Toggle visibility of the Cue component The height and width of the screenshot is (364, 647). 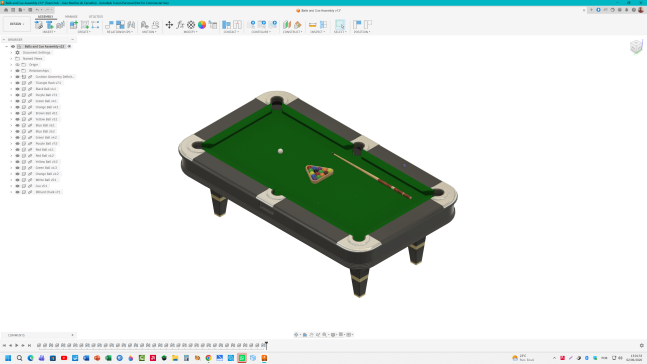pyautogui.click(x=17, y=186)
